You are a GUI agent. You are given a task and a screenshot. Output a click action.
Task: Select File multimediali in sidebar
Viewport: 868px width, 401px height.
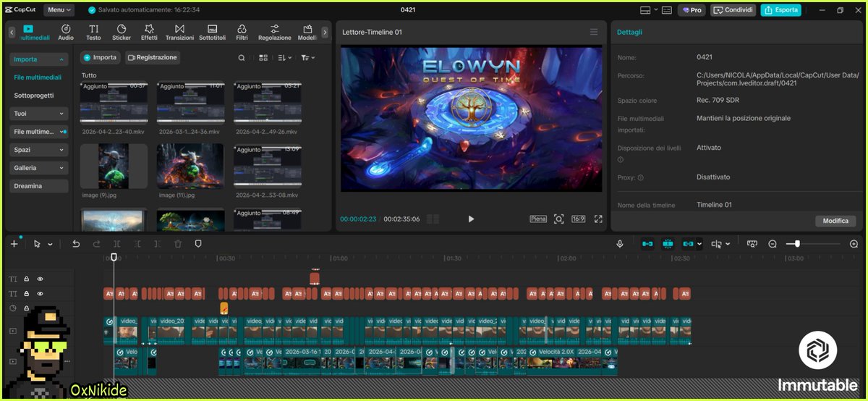point(38,77)
